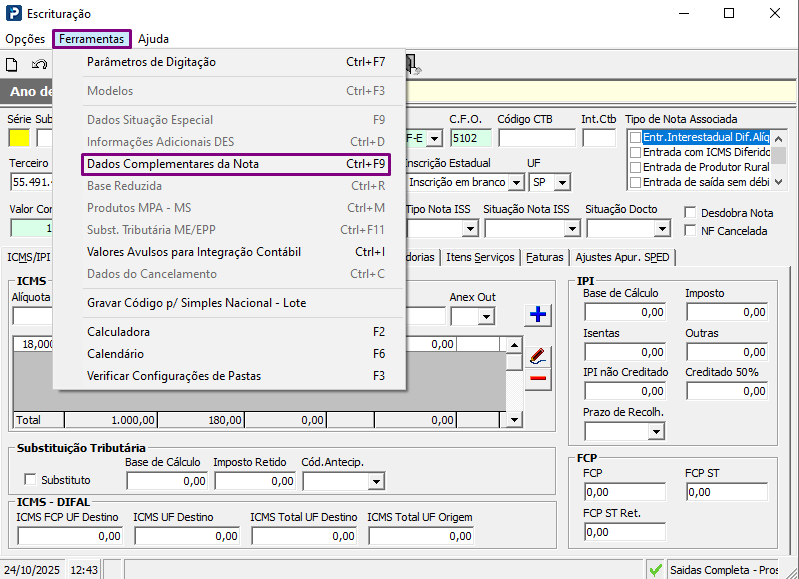Choose Calculadora from the Ferramentas menu

(119, 332)
